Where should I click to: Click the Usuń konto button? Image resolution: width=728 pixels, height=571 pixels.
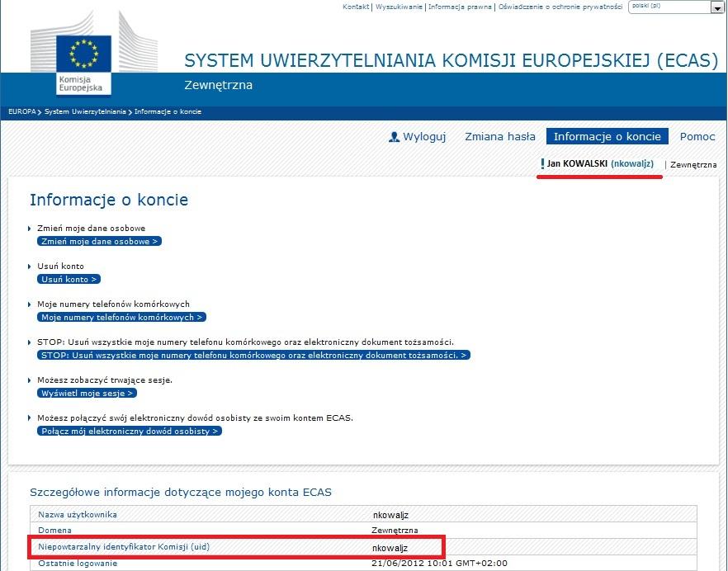click(x=69, y=280)
